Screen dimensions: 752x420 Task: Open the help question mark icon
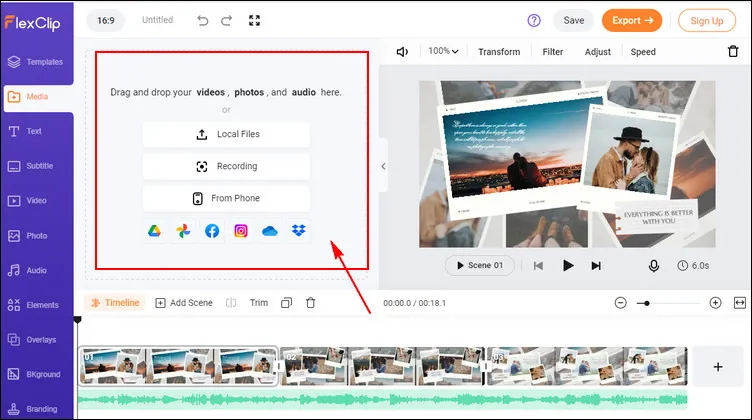coord(534,21)
